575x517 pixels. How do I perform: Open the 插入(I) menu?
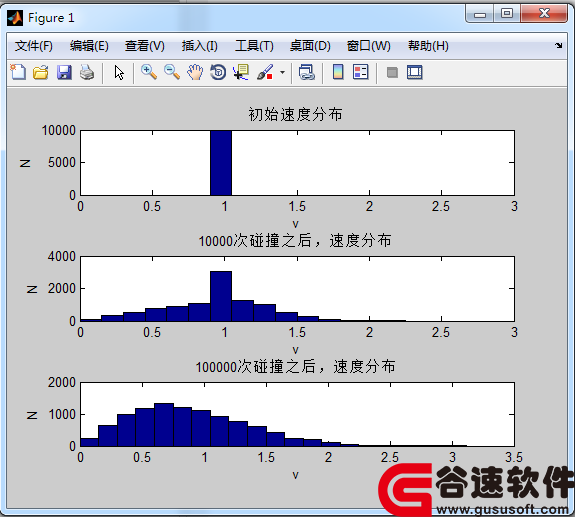(199, 46)
